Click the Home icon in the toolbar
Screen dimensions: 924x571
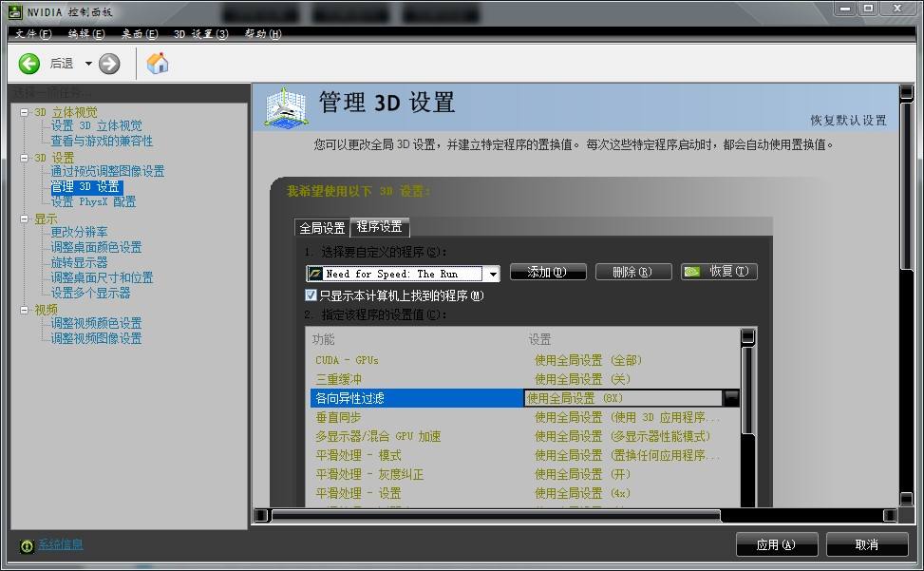[x=159, y=64]
